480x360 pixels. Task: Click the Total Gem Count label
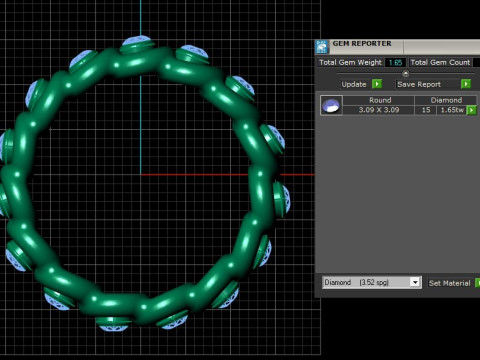click(440, 62)
